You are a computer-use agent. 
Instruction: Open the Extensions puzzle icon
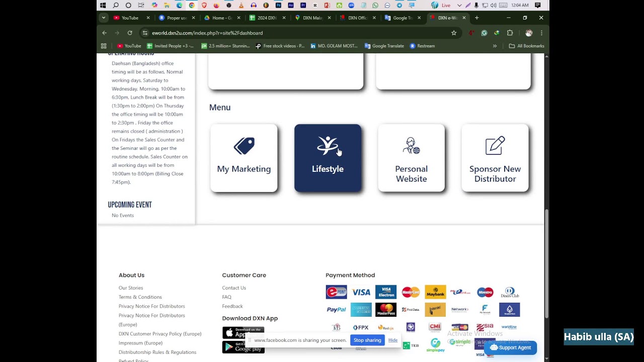[510, 33]
